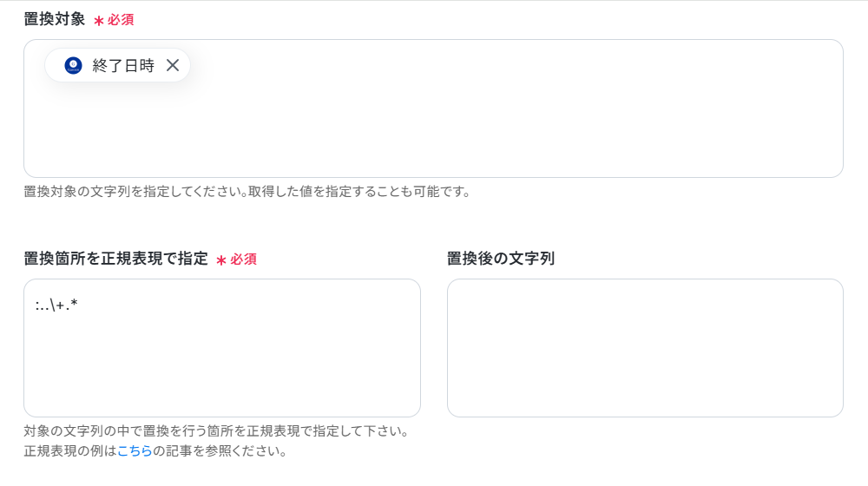Open the こちら regex examples link
Viewport: 868px width, 486px height.
tap(135, 451)
